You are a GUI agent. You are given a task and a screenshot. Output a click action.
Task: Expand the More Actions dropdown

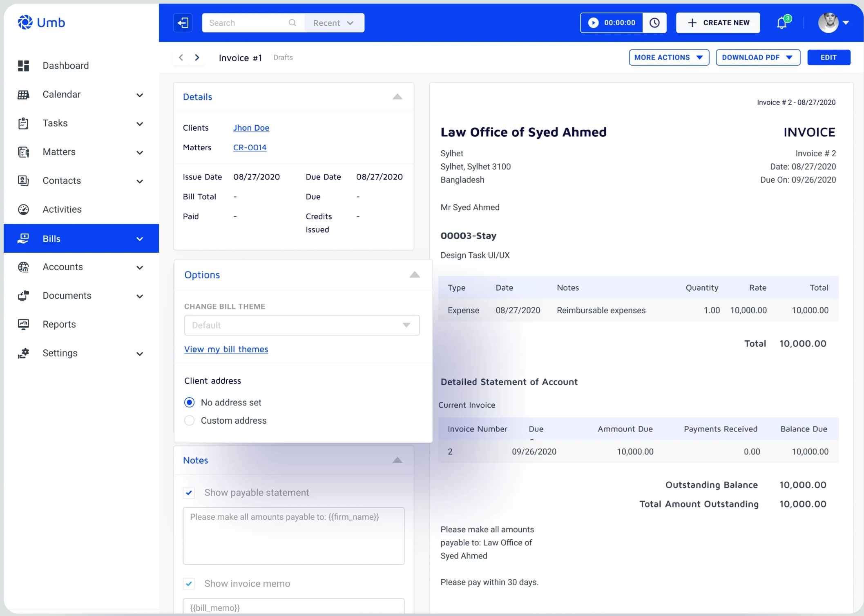[x=669, y=58]
